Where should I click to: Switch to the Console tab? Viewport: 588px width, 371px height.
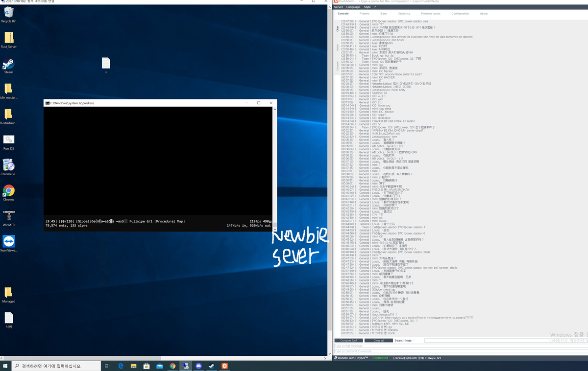point(343,14)
